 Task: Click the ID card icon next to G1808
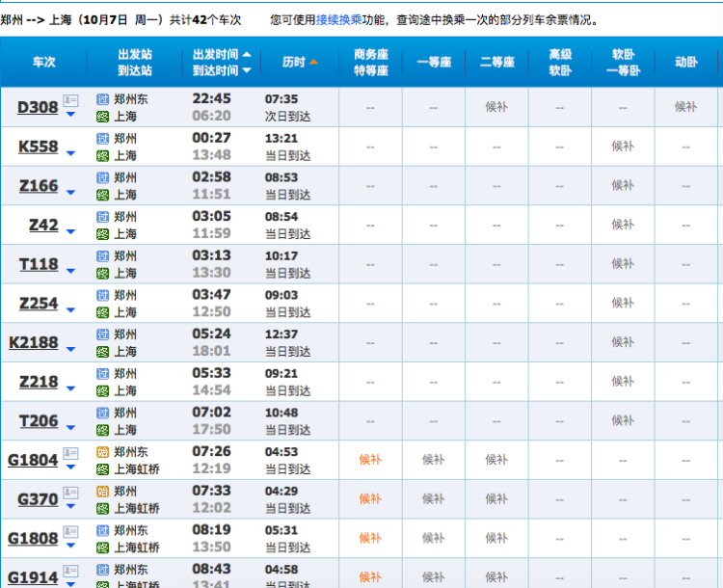(x=70, y=532)
